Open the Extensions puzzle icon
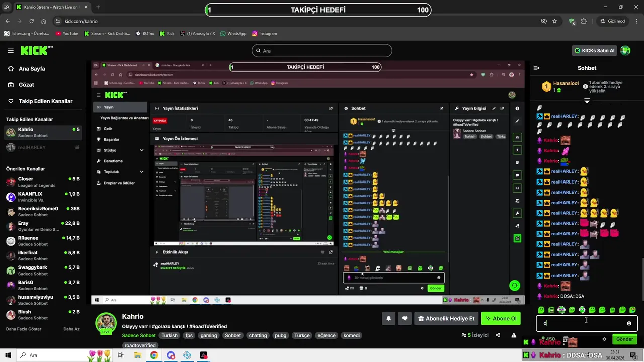This screenshot has height=362, width=644. [584, 21]
